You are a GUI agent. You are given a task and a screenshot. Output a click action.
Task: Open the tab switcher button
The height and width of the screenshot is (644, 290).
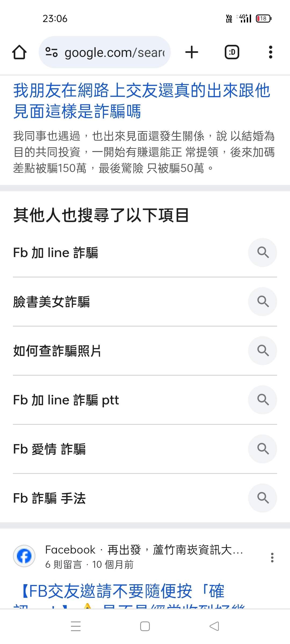click(x=232, y=52)
